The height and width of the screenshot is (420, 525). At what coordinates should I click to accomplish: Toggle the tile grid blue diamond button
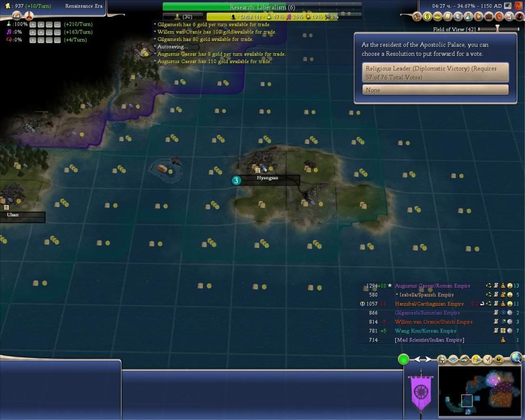(453, 359)
